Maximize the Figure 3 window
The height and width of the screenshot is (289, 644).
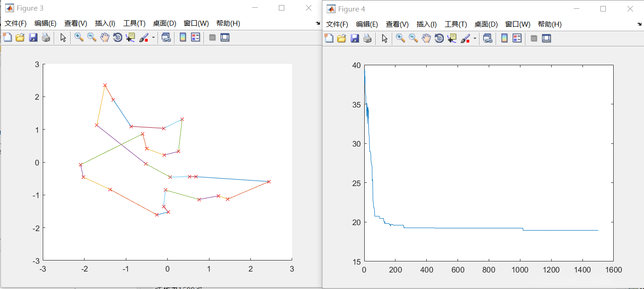tap(282, 8)
